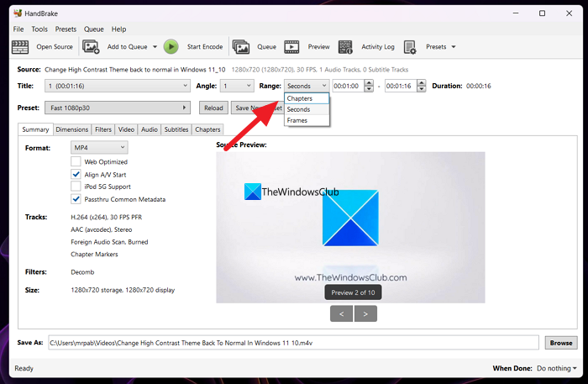Enable the Web Optimized checkbox
588x384 pixels.
click(x=76, y=161)
